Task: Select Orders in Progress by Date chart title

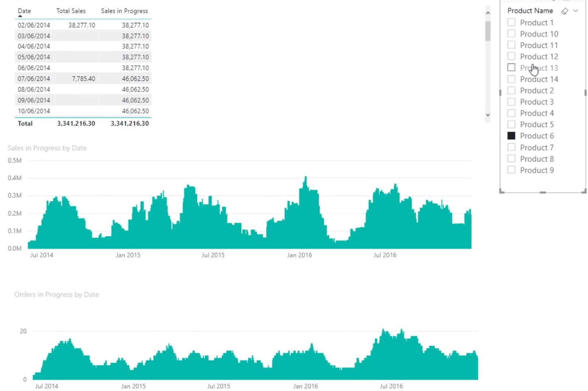Action: pyautogui.click(x=56, y=295)
